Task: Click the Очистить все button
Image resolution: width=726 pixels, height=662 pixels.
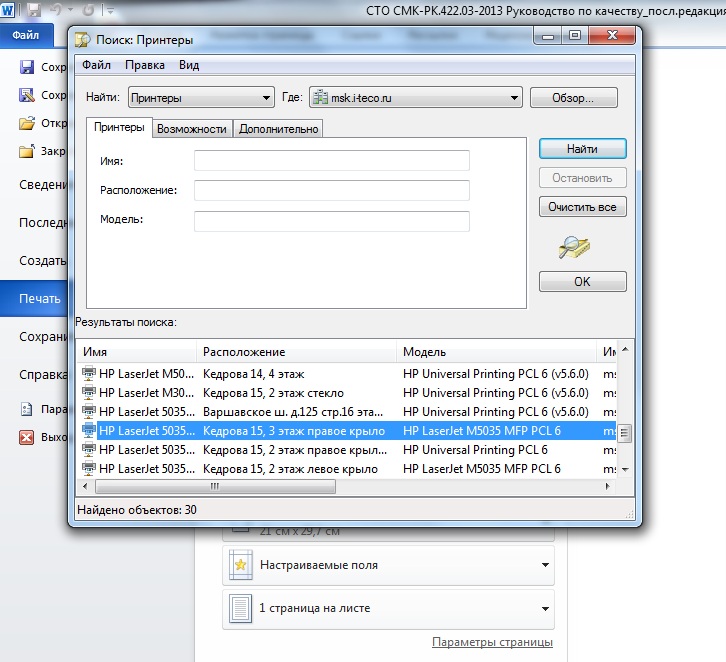Action: (x=582, y=207)
